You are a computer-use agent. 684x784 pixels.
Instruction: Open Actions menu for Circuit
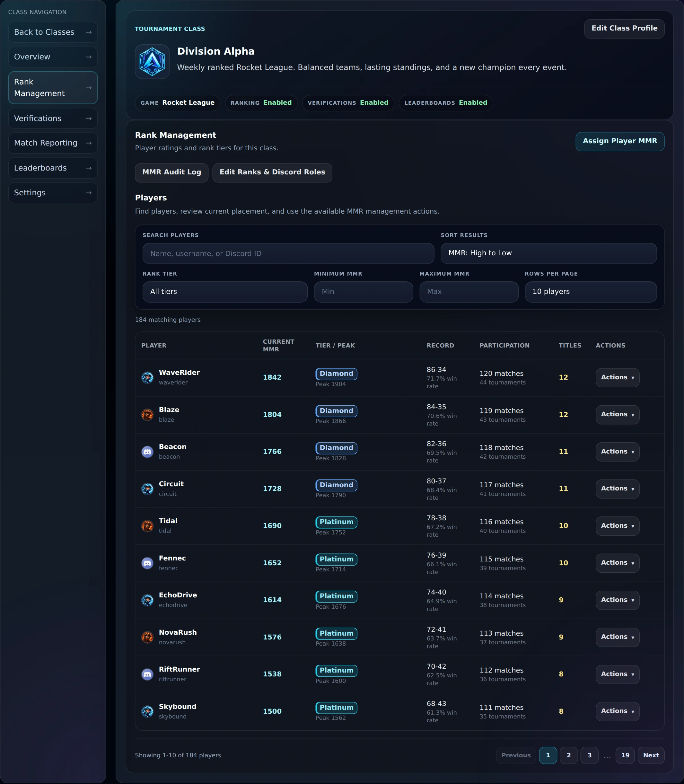(617, 489)
